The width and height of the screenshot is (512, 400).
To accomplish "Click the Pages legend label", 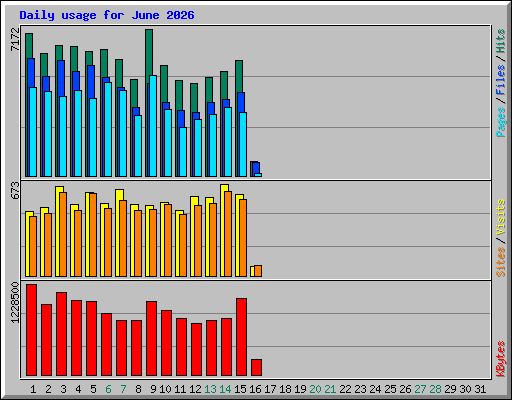I will [501, 122].
